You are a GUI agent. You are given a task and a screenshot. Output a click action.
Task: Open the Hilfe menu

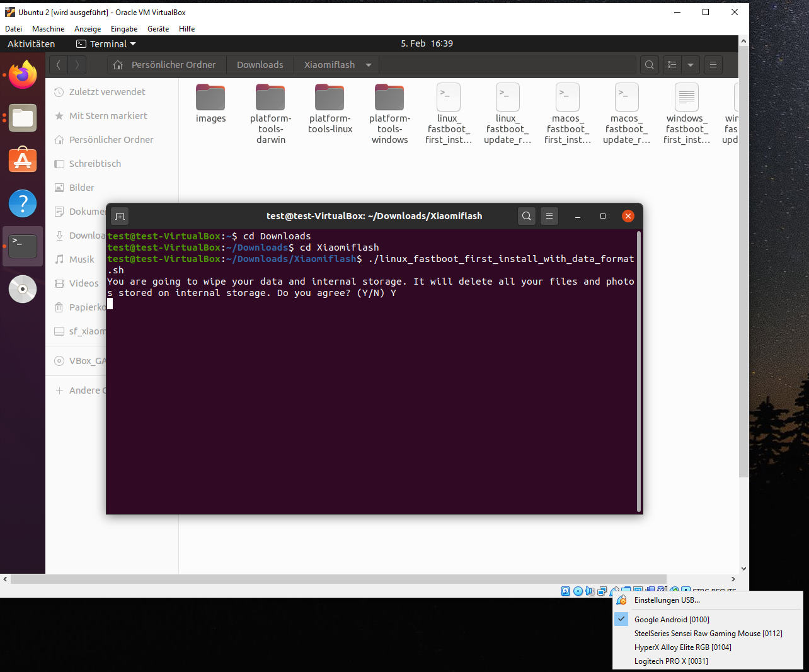[186, 28]
